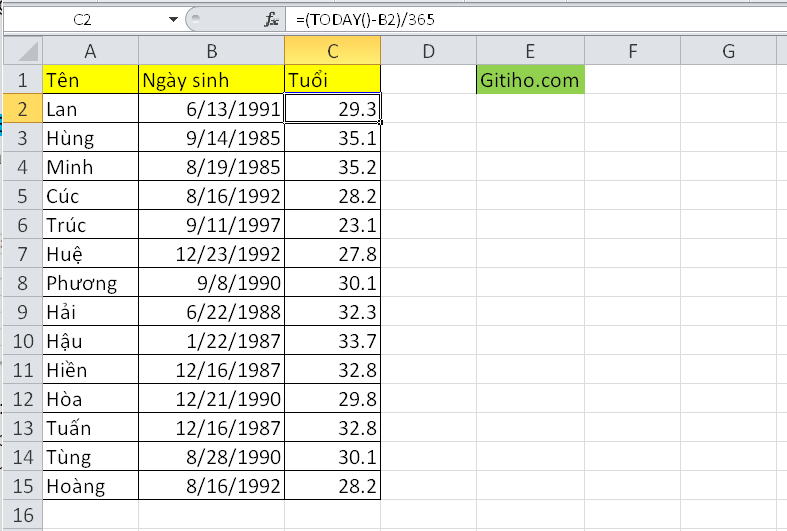Select row 2 header
The width and height of the screenshot is (787, 531).
coord(23,109)
